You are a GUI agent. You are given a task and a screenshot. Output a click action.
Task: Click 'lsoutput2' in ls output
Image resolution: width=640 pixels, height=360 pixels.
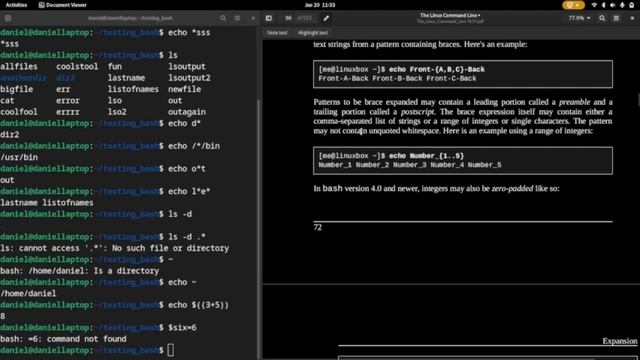[189, 78]
